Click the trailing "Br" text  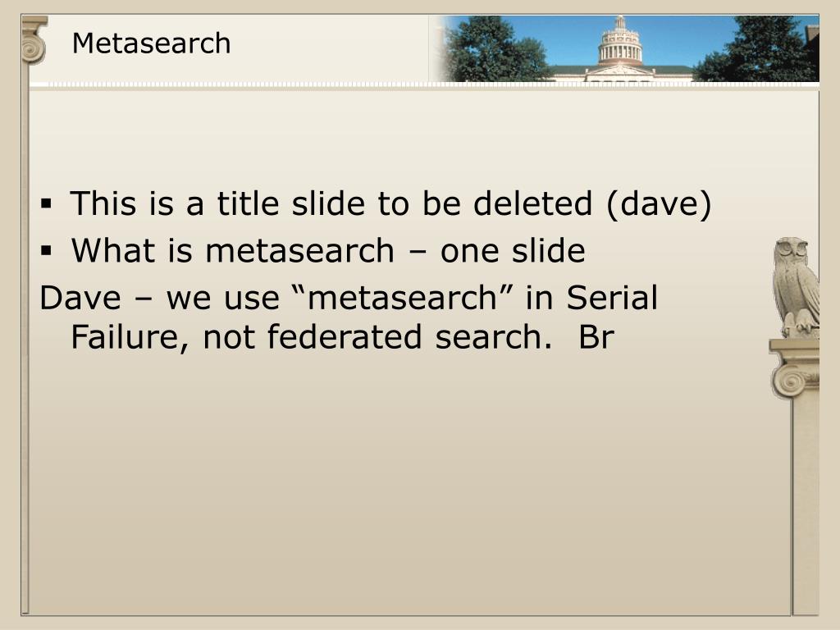596,337
